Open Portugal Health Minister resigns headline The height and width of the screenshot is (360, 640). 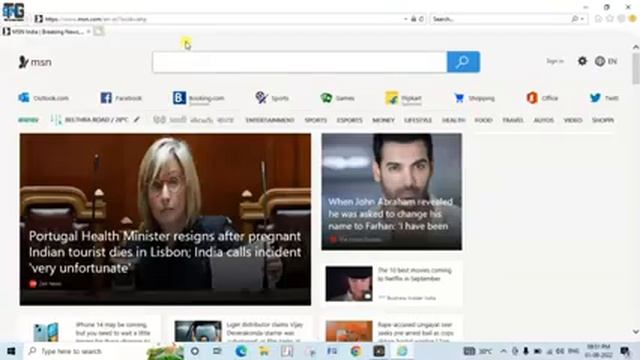[165, 252]
